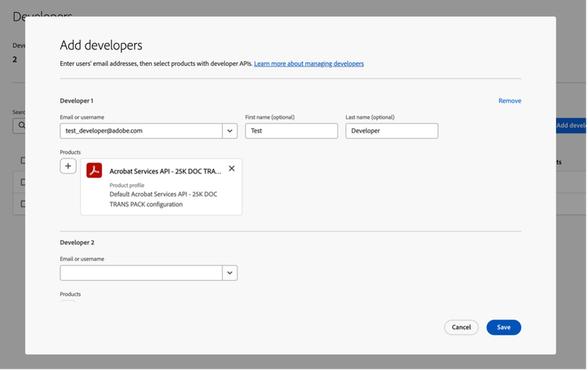Click the Developer 1 section heading
The width and height of the screenshot is (588, 371).
point(77,101)
